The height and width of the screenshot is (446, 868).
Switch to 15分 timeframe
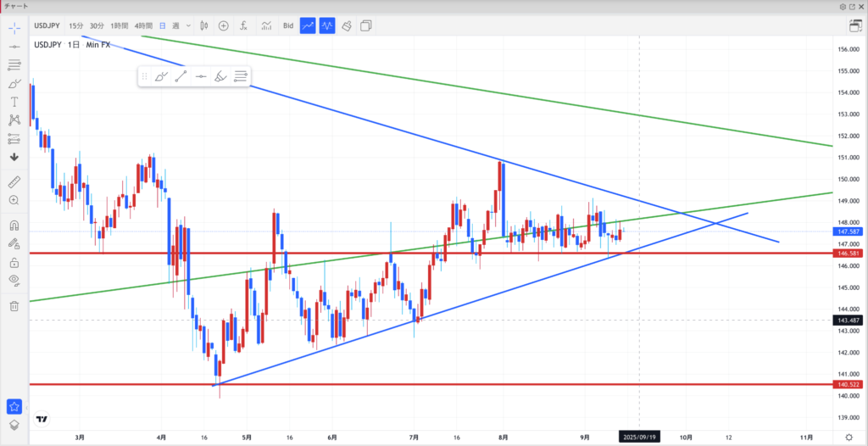click(x=75, y=25)
